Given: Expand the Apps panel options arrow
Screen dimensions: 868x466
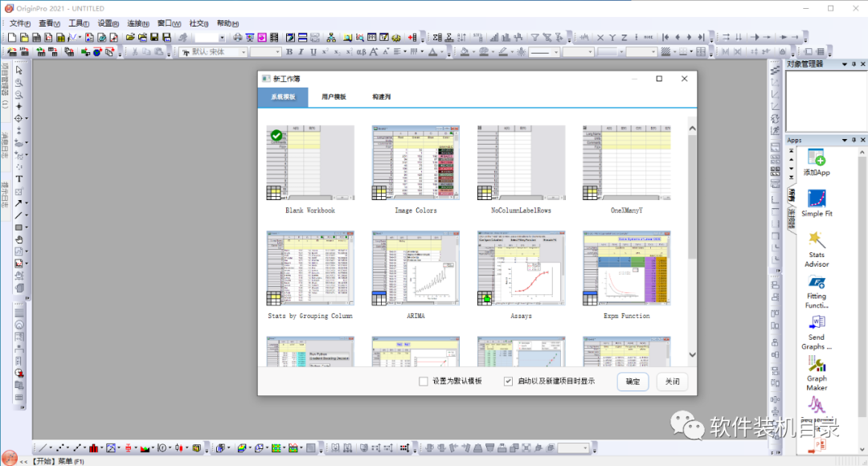Looking at the screenshot, I should (x=844, y=141).
